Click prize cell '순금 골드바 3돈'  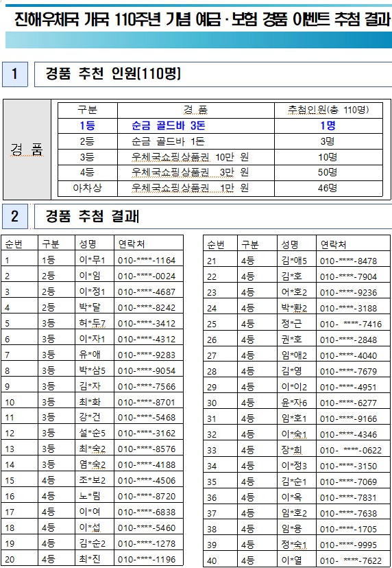(169, 126)
